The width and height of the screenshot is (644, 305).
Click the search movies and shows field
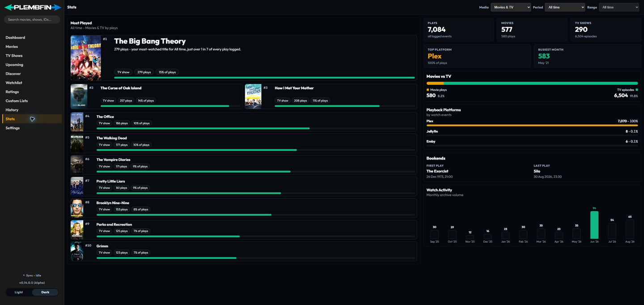click(32, 20)
